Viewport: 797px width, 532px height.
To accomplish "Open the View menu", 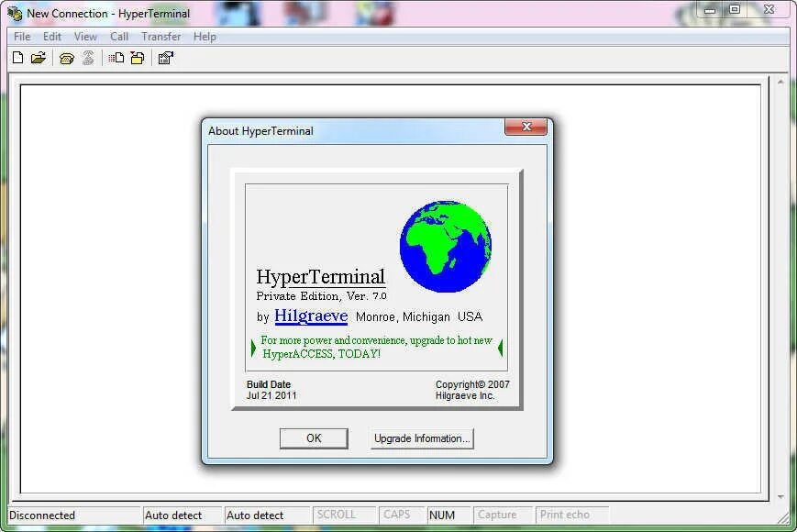I will (x=85, y=37).
